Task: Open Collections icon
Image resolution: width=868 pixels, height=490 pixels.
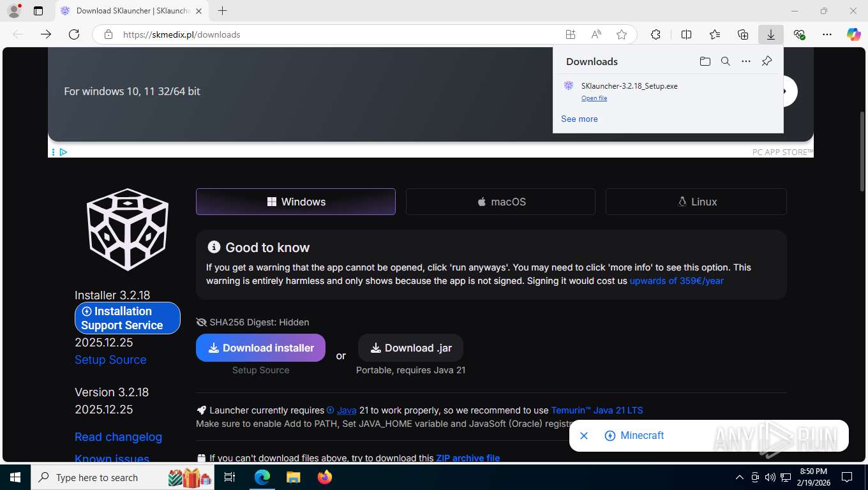Action: point(743,34)
